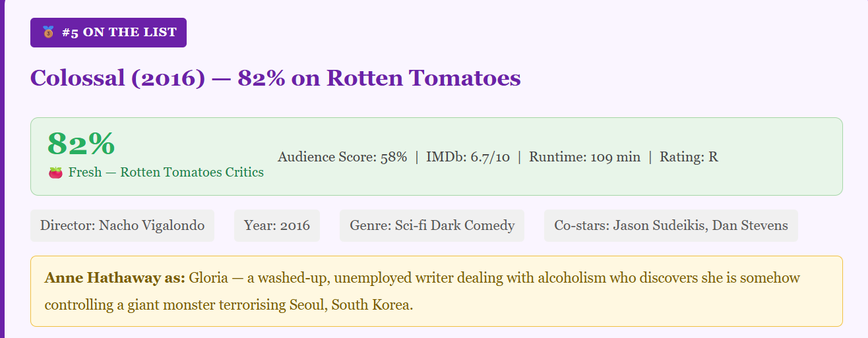Click the Co-stars: Jason Sudeikis, Dan Stevens chip
Screen dimensions: 868x338
pyautogui.click(x=671, y=226)
